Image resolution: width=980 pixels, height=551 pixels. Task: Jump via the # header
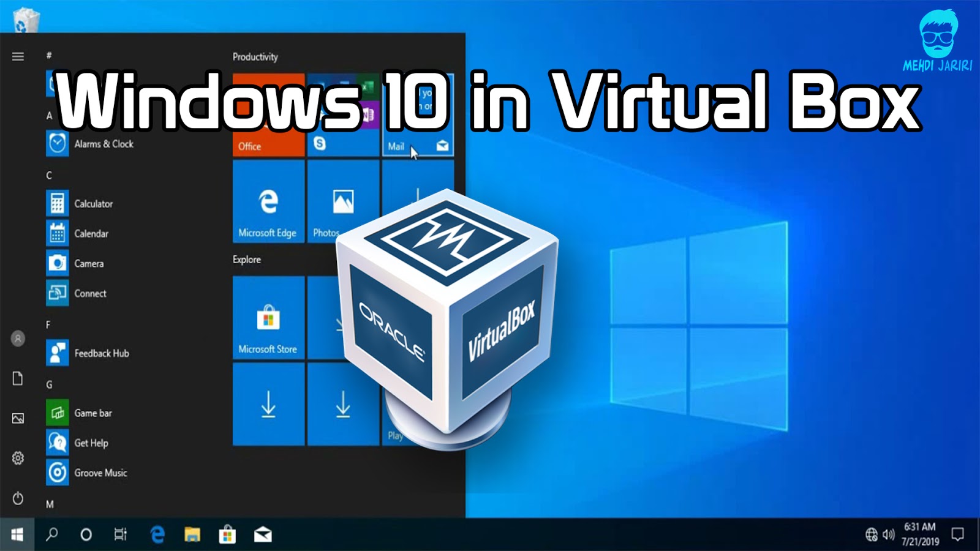tap(49, 56)
